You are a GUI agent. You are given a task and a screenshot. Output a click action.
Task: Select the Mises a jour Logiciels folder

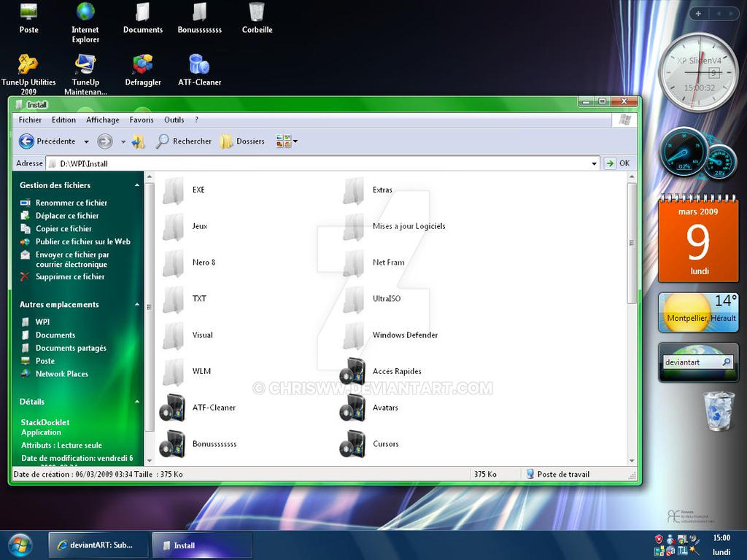point(394,226)
